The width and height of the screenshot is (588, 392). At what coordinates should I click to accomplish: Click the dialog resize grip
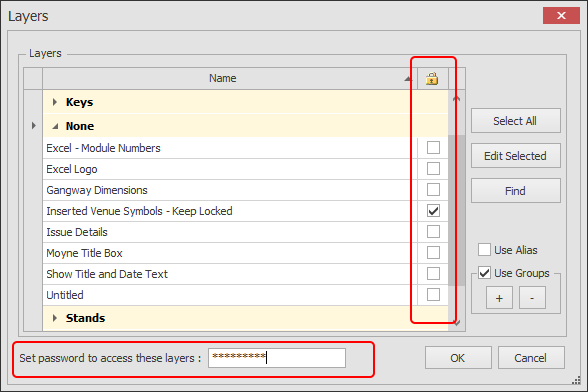tap(576, 380)
